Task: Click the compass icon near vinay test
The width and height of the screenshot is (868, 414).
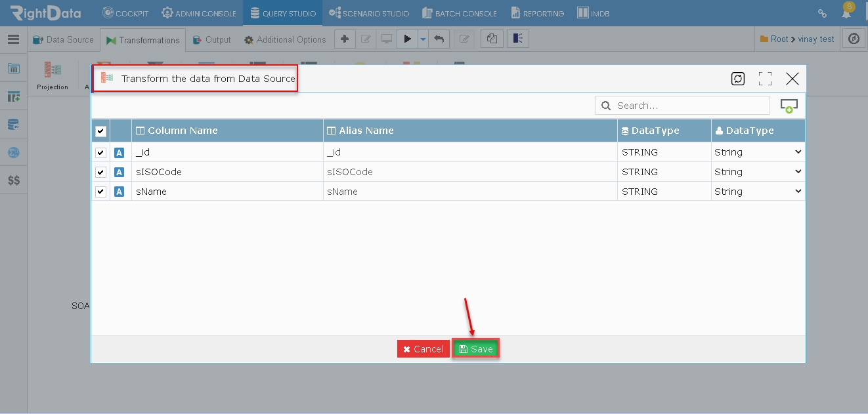Action: 854,39
